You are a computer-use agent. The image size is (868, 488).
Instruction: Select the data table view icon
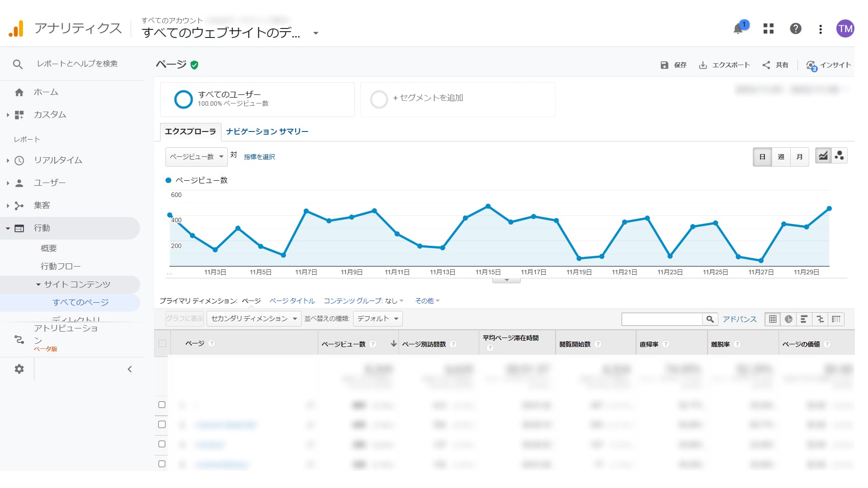click(x=773, y=319)
